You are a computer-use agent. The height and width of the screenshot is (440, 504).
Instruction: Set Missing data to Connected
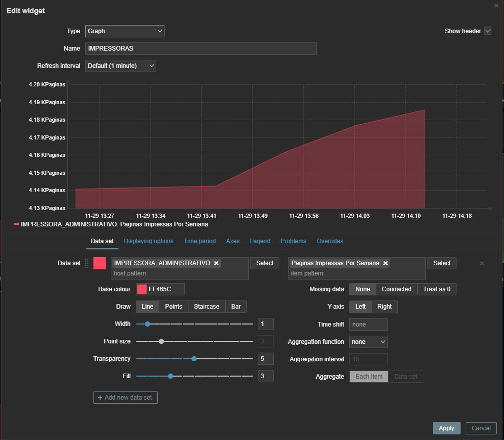[396, 289]
